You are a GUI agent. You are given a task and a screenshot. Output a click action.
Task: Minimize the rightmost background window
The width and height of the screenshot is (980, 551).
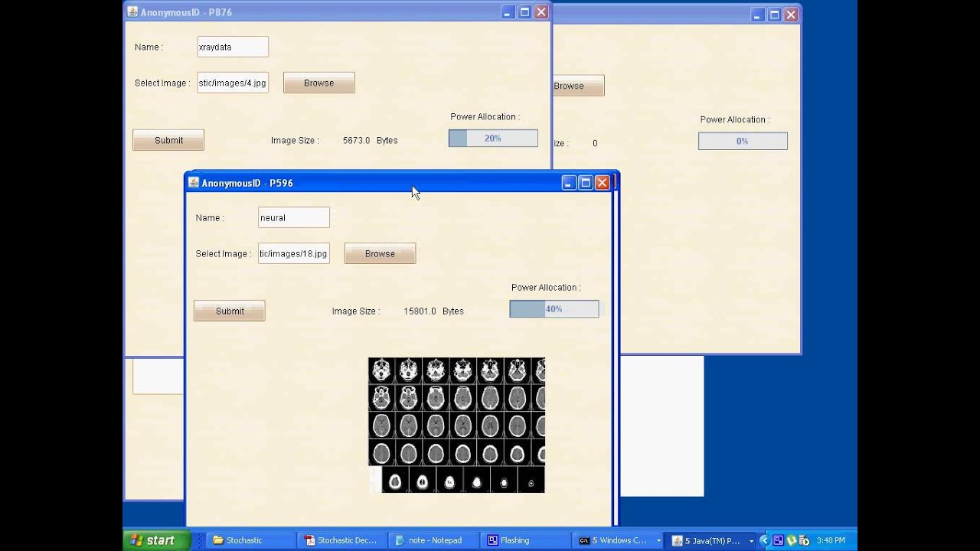(x=757, y=15)
